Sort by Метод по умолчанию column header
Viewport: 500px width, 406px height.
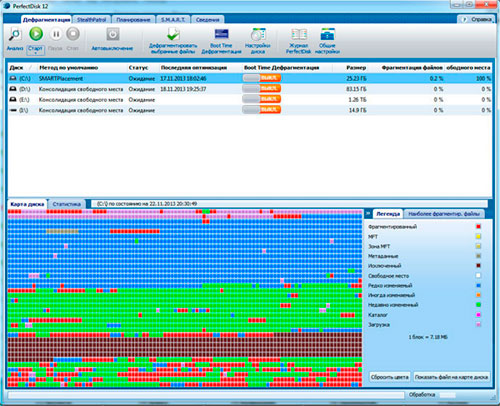pyautogui.click(x=82, y=68)
